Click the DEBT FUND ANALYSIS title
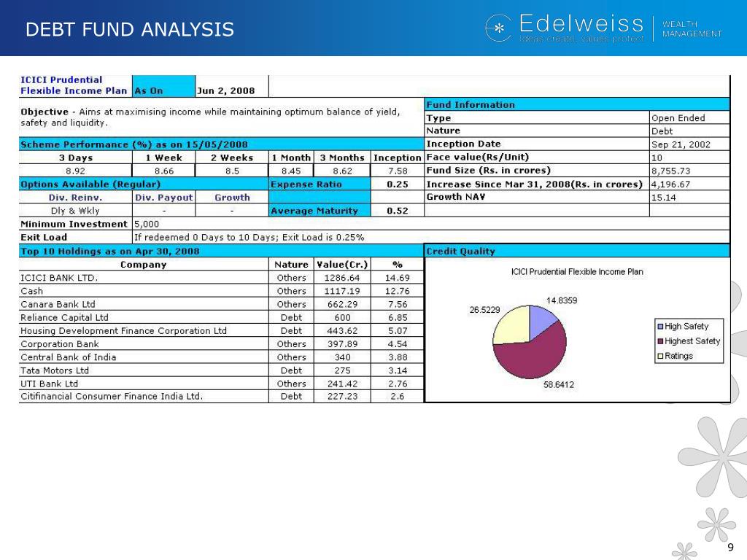The image size is (747, 560). (x=130, y=29)
